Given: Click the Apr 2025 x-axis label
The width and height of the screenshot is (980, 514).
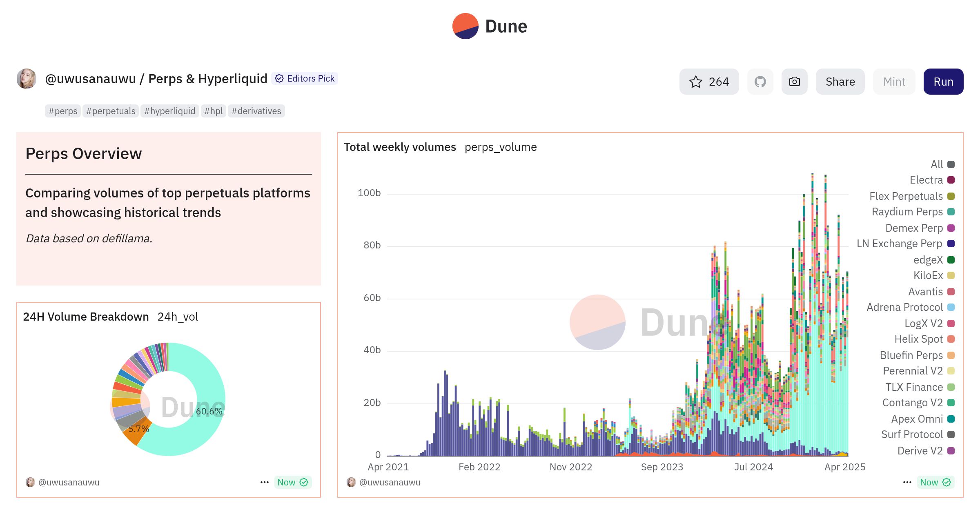Looking at the screenshot, I should point(845,467).
